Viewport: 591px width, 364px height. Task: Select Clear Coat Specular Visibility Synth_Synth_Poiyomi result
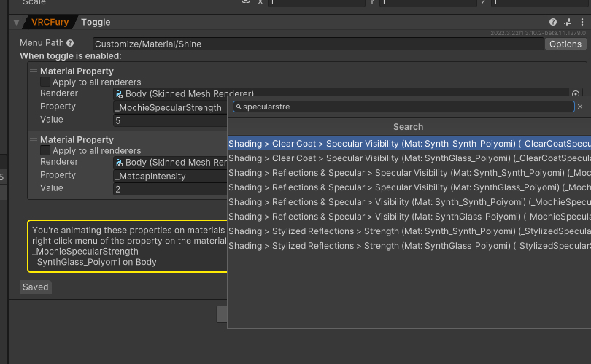pos(409,144)
